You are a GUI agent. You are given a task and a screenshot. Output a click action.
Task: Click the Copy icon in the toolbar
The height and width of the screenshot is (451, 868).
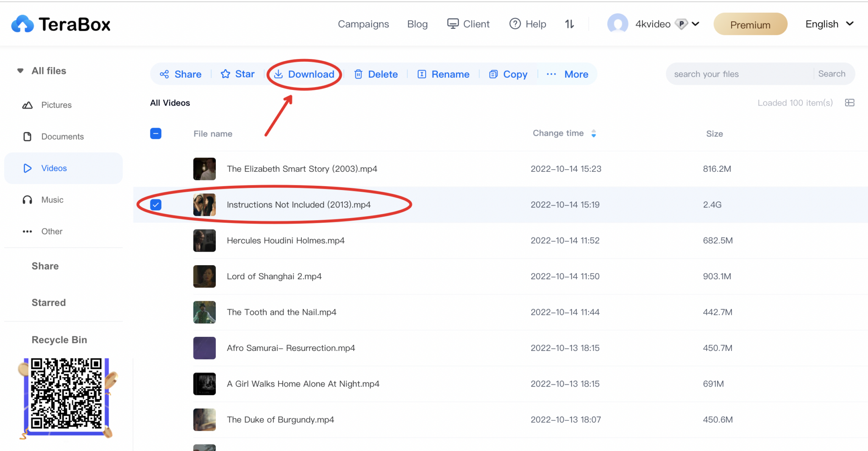[493, 74]
